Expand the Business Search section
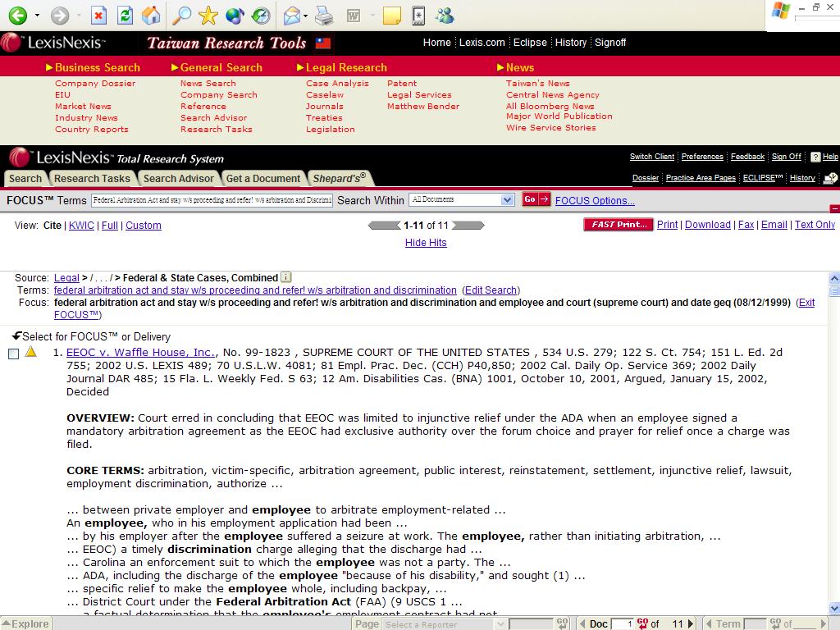Image resolution: width=840 pixels, height=630 pixels. coord(93,67)
